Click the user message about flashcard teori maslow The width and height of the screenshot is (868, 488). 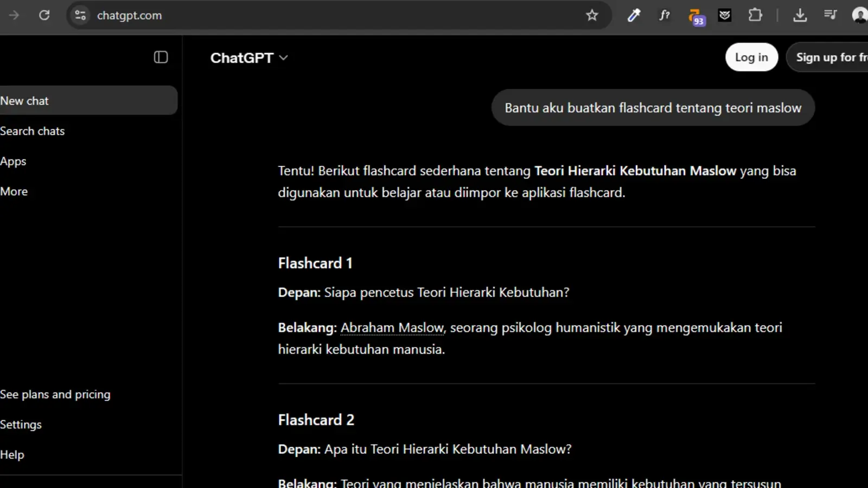(x=653, y=108)
